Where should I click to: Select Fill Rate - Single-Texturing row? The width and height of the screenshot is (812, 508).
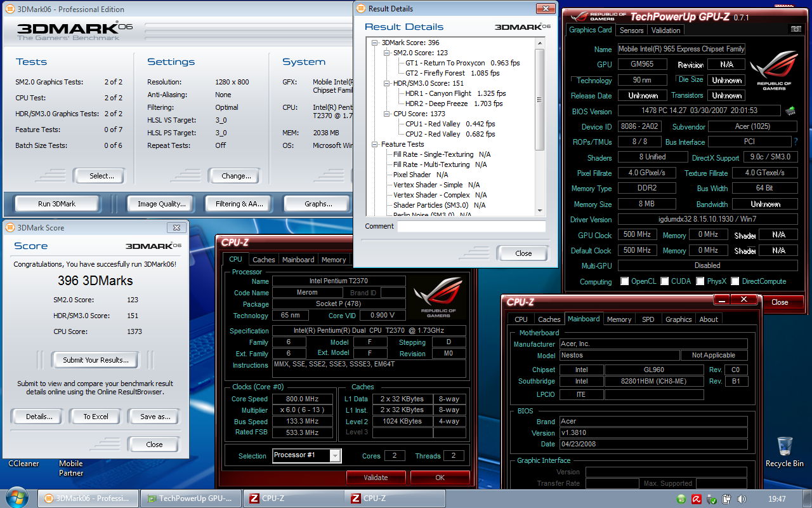[x=442, y=154]
